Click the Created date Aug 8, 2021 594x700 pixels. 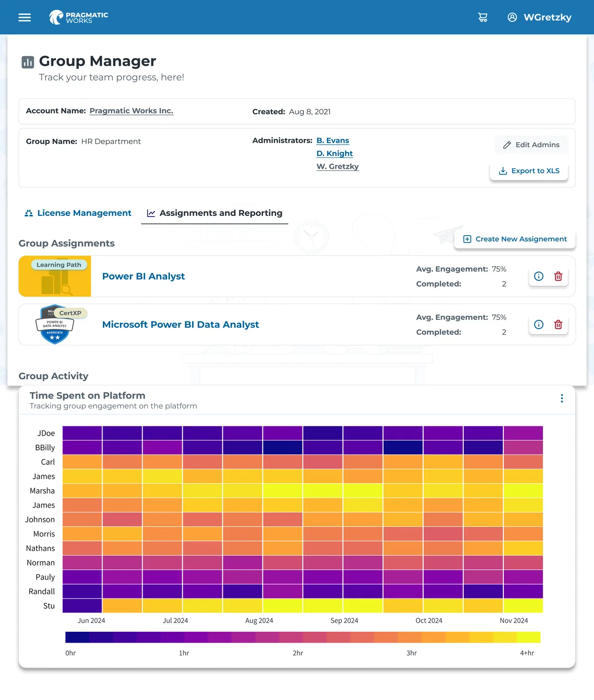tap(310, 112)
